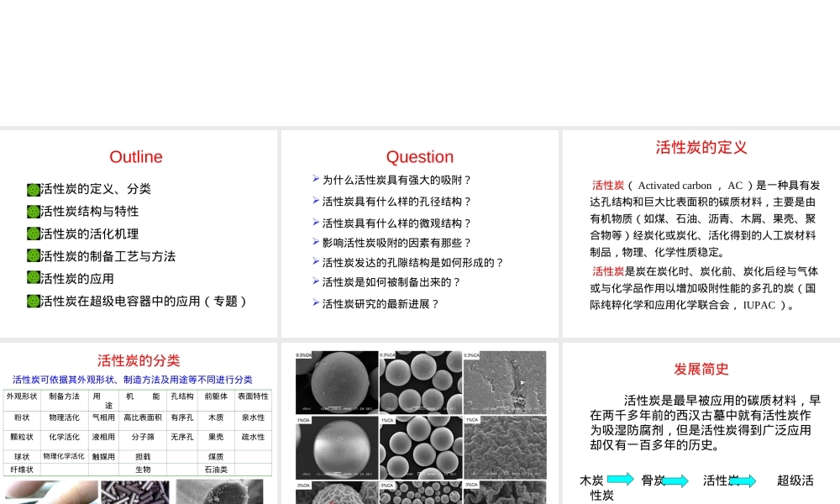Click the table cell 物理活化

point(65,417)
